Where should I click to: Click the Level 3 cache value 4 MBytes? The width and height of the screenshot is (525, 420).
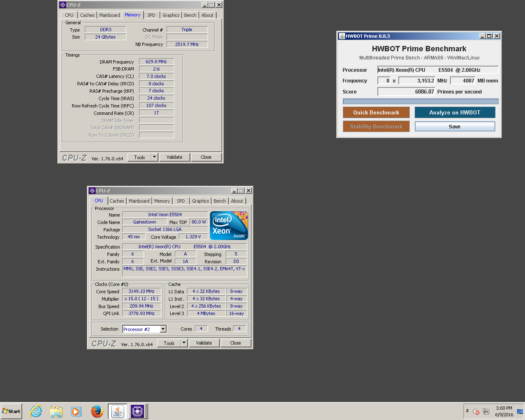tap(206, 313)
